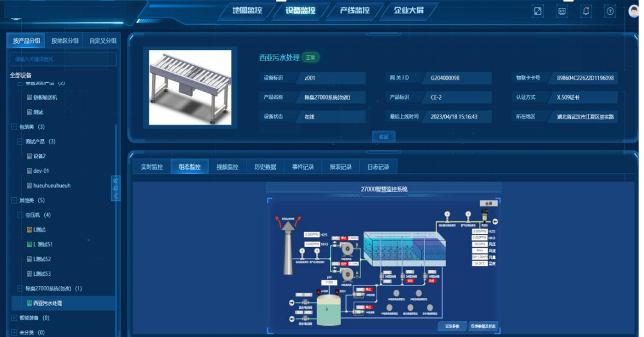The image size is (644, 337).
Task: Click the 全屏 button in SCADA view
Action: 488,203
